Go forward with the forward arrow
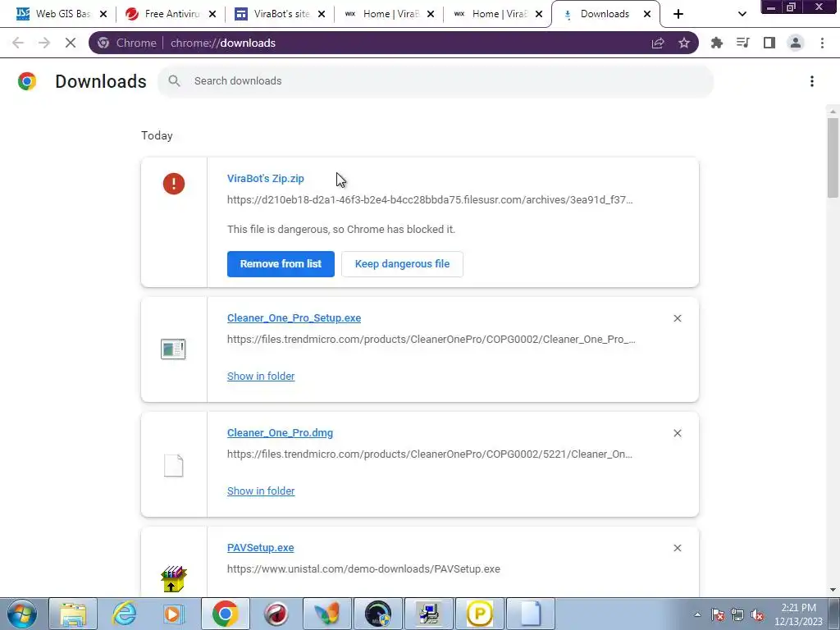 pos(44,43)
